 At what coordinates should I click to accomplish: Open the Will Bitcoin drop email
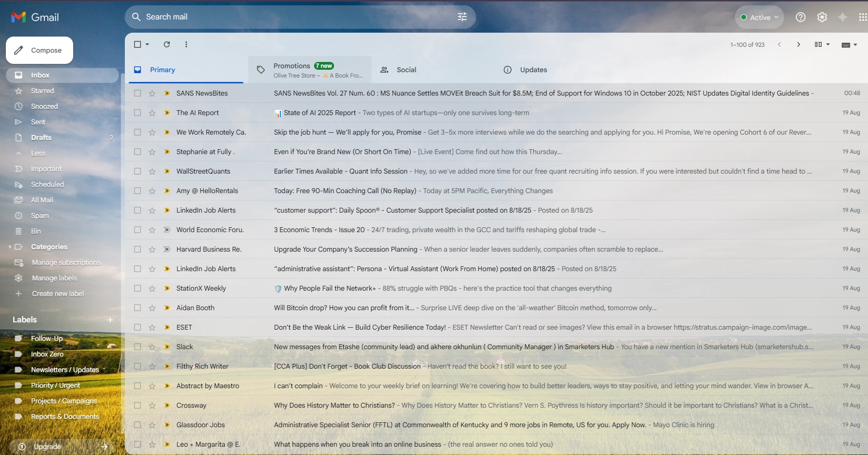coord(496,308)
